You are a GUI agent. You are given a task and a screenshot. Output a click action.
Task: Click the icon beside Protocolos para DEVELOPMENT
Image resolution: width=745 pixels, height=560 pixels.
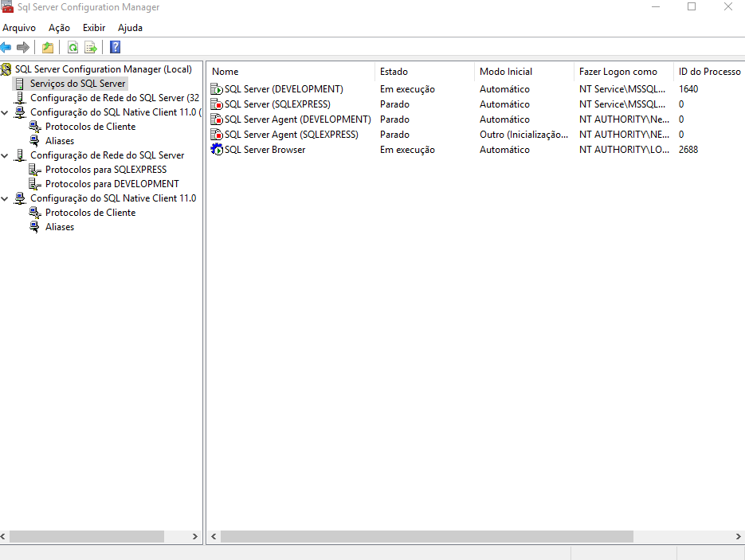coord(35,184)
